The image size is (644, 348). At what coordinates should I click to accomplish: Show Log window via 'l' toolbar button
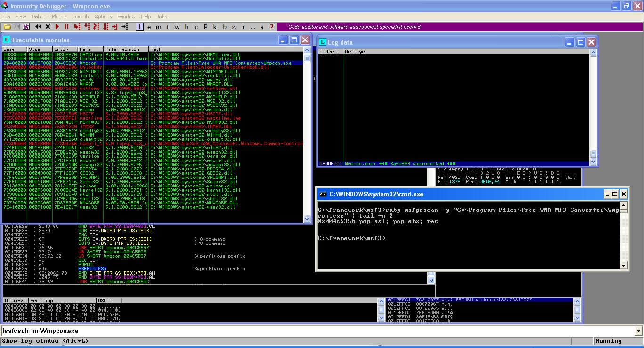[x=140, y=27]
